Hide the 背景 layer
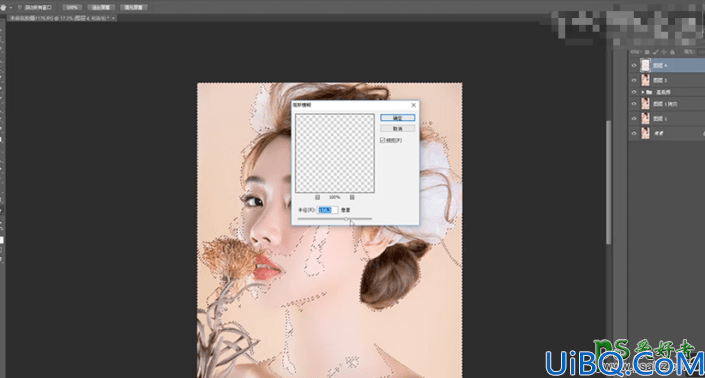The image size is (705, 378). point(634,133)
